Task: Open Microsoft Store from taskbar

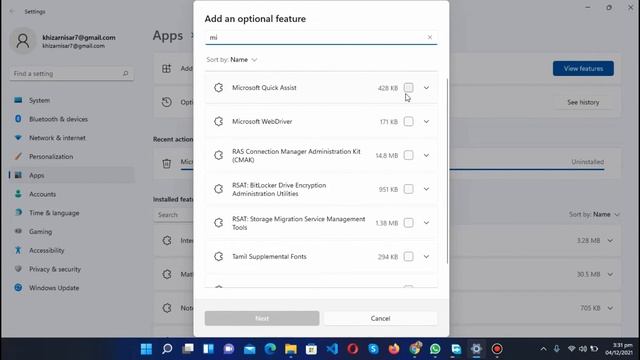Action: (311, 349)
